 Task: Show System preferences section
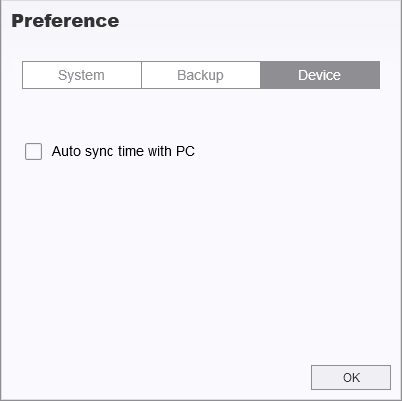[x=82, y=75]
